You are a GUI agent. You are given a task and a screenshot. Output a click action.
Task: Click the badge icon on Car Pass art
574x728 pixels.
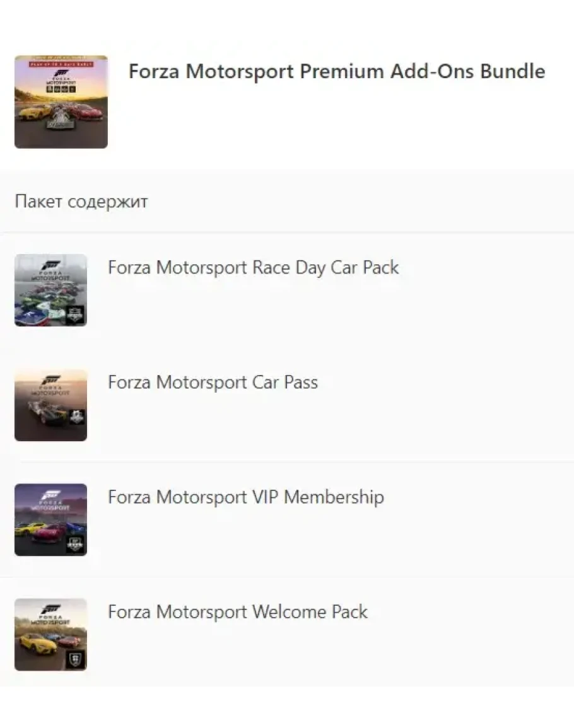pos(76,417)
